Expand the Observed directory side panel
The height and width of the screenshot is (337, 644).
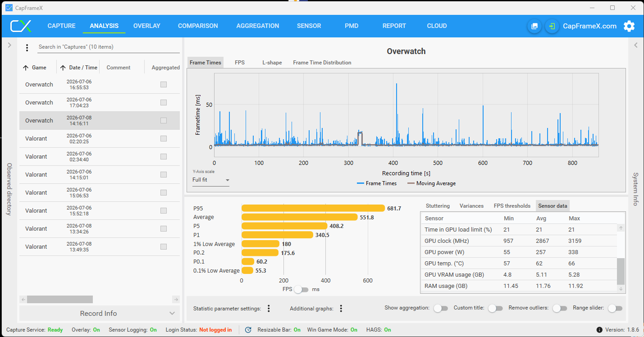pyautogui.click(x=9, y=45)
